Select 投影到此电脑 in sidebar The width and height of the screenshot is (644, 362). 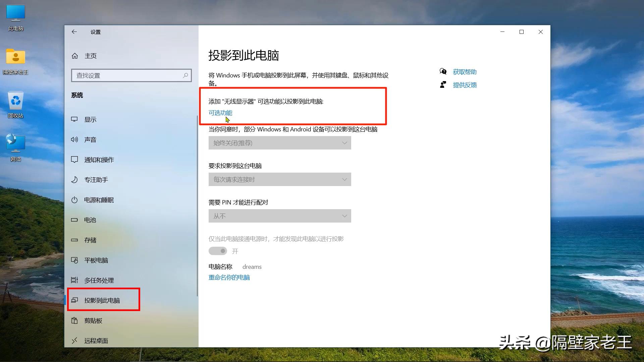click(x=102, y=300)
